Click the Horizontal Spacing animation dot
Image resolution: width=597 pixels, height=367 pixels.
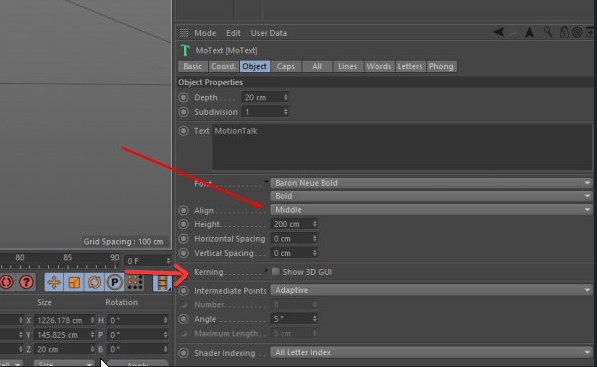coord(184,239)
